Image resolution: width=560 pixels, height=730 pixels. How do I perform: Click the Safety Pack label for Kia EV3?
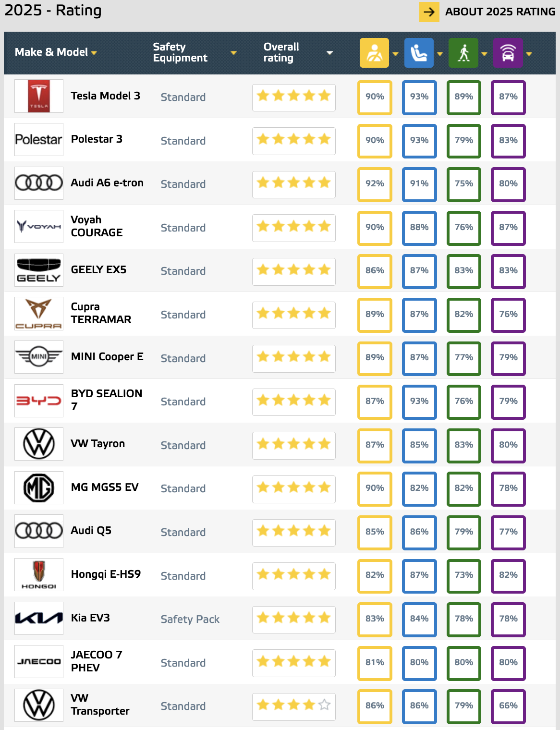click(x=190, y=619)
